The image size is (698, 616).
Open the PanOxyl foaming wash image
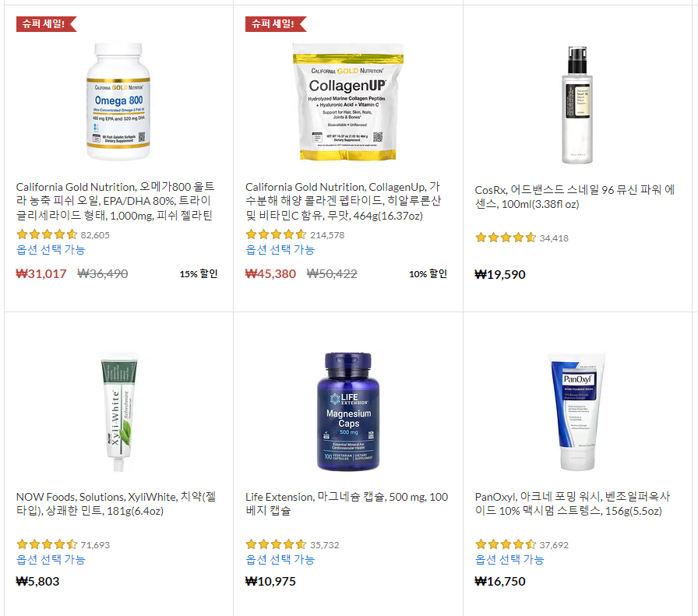click(577, 412)
